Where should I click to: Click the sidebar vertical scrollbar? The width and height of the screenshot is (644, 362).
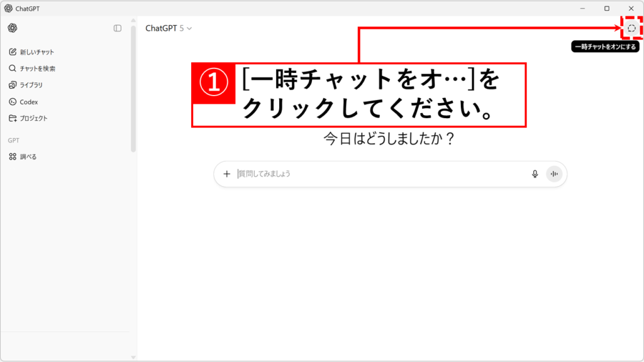(133, 88)
